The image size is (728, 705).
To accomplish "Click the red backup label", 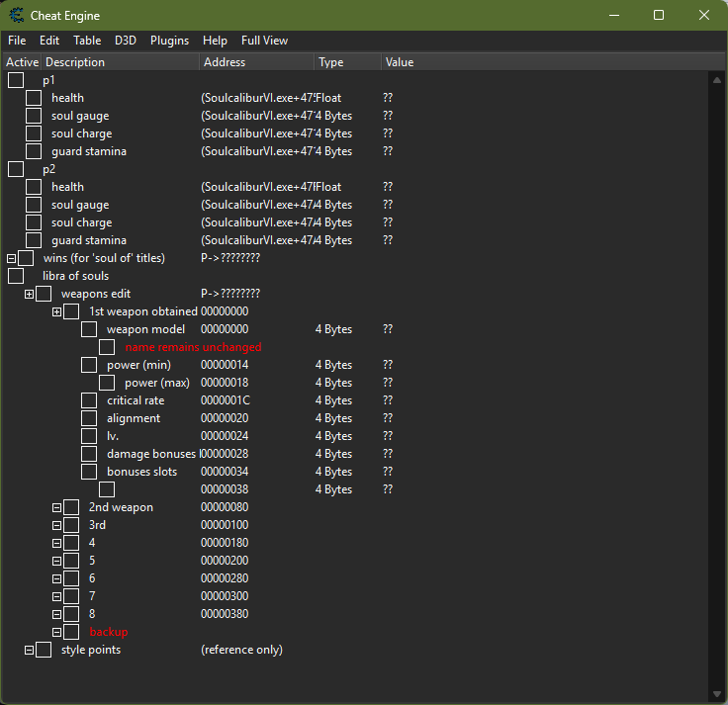I will pyautogui.click(x=109, y=632).
